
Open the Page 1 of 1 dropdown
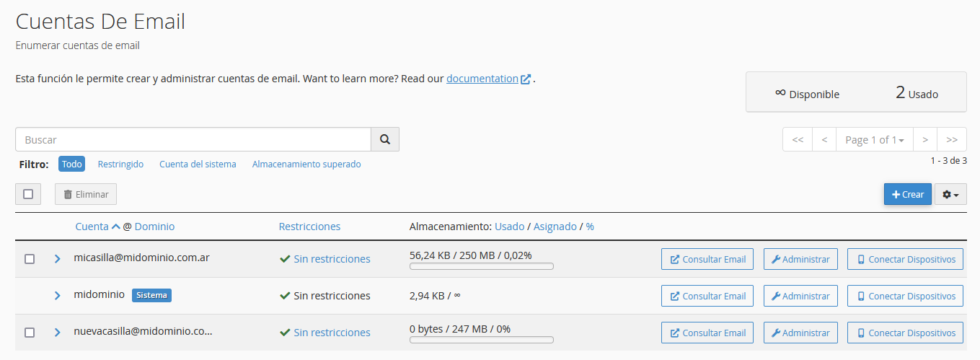(x=875, y=140)
